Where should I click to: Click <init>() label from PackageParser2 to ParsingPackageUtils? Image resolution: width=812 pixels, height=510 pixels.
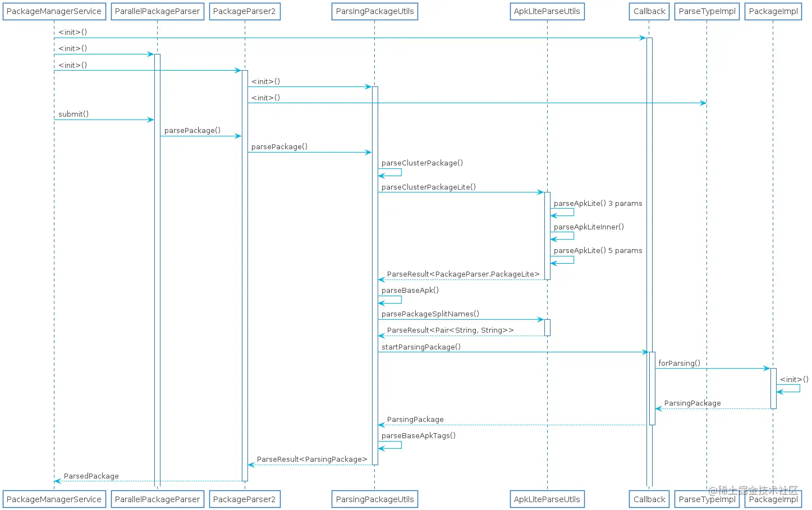tap(265, 81)
